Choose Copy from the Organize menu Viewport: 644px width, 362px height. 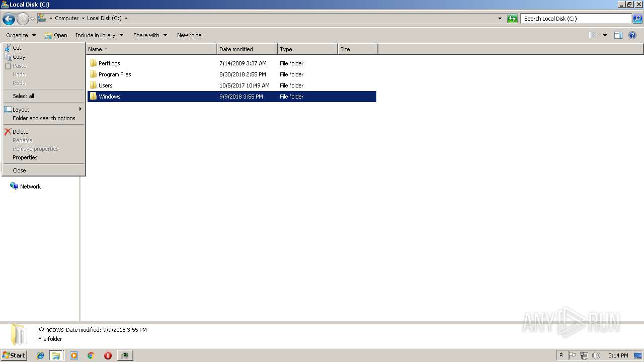click(43, 57)
